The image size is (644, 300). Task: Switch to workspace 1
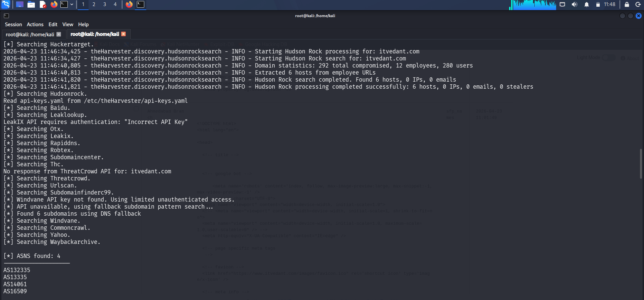pos(83,4)
